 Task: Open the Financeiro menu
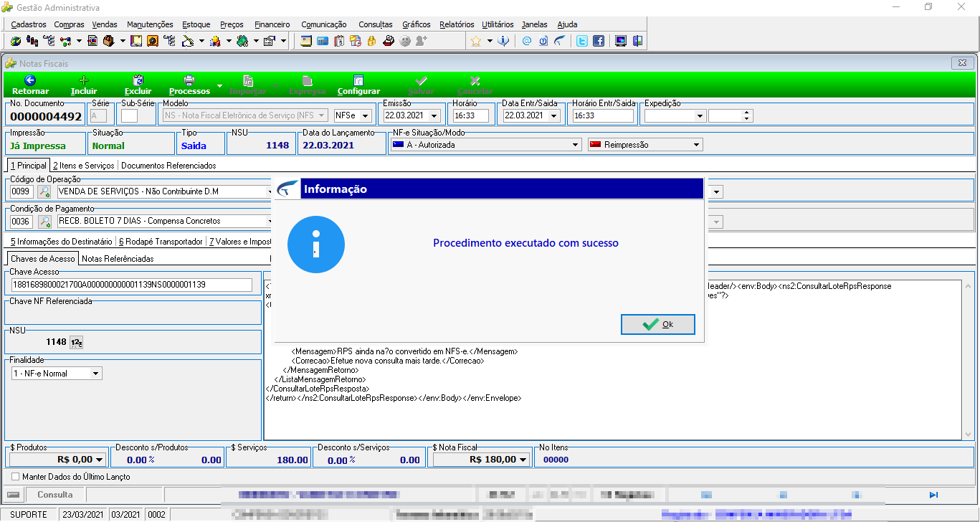[x=272, y=24]
